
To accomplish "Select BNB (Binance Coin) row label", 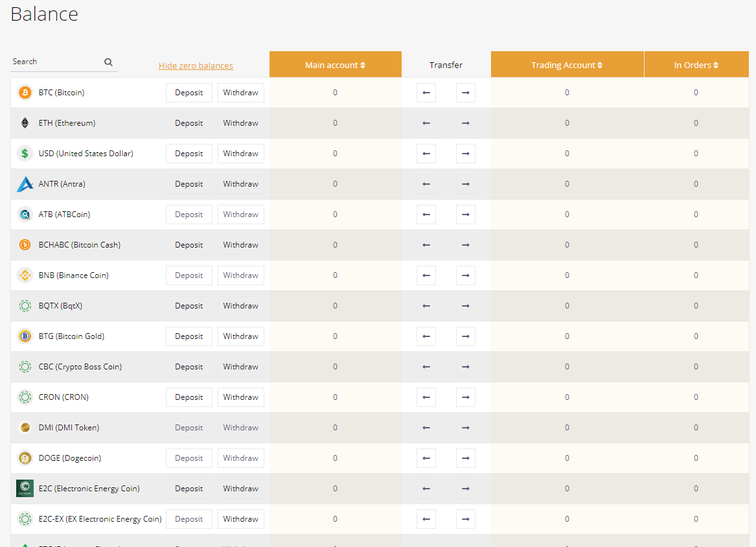I will 73,275.
